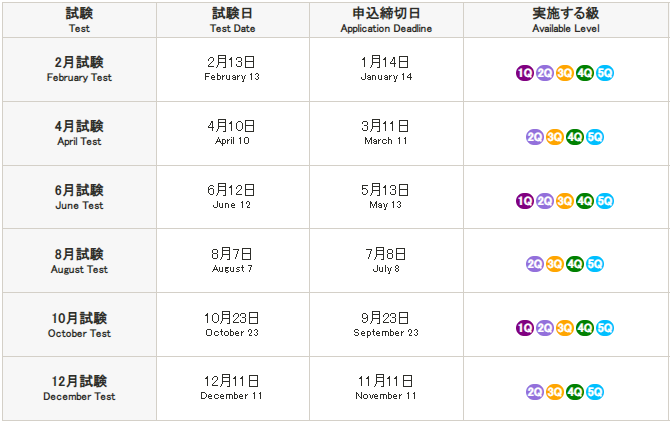Screen dimensions: 670x422
Task: Select the lavender 2Q badge in October row
Action: (544, 328)
